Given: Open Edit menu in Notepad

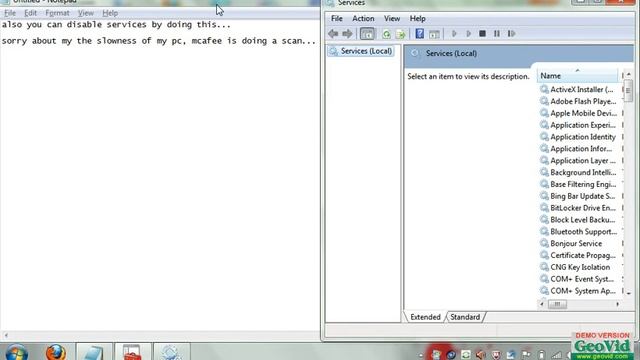Looking at the screenshot, I should pos(30,13).
